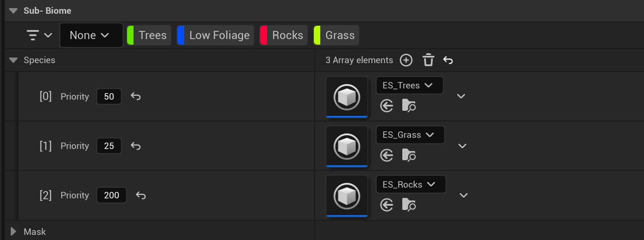Use selected asset for ES_Rocks slot

click(x=387, y=205)
